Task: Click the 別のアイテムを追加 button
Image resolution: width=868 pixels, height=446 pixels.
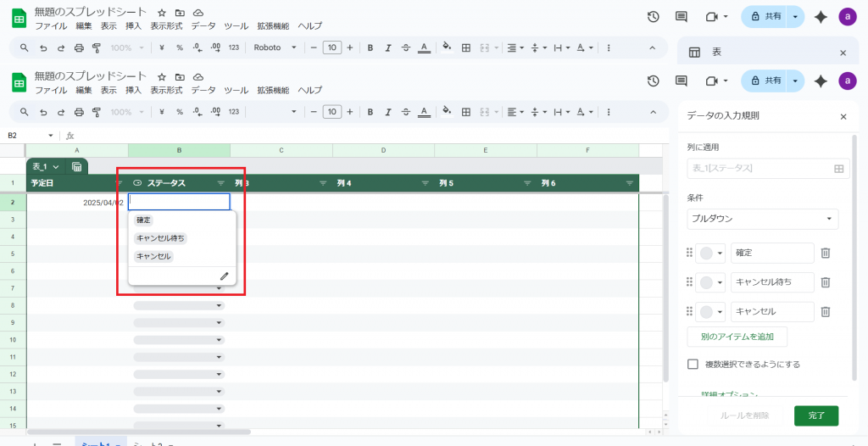Action: coord(737,337)
